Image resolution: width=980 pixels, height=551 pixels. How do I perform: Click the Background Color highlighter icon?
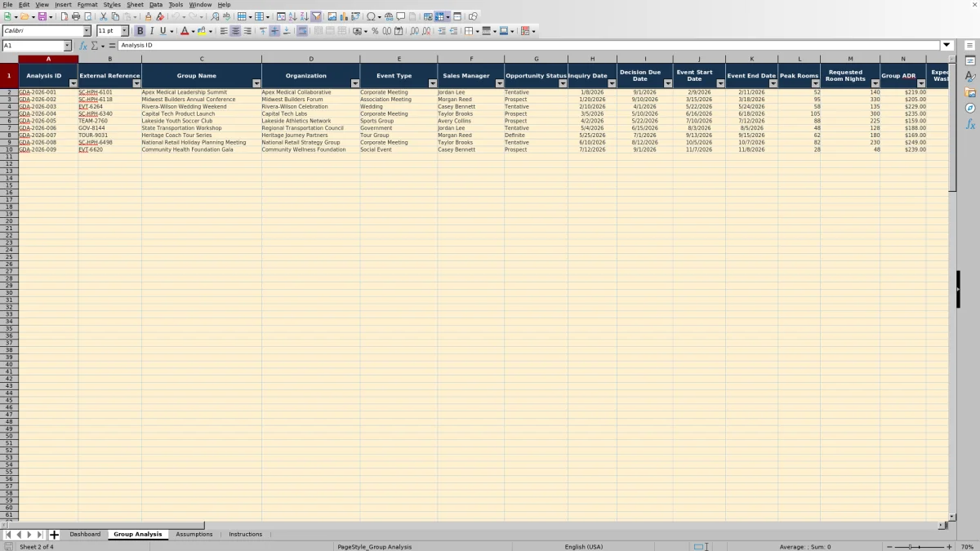(x=202, y=31)
